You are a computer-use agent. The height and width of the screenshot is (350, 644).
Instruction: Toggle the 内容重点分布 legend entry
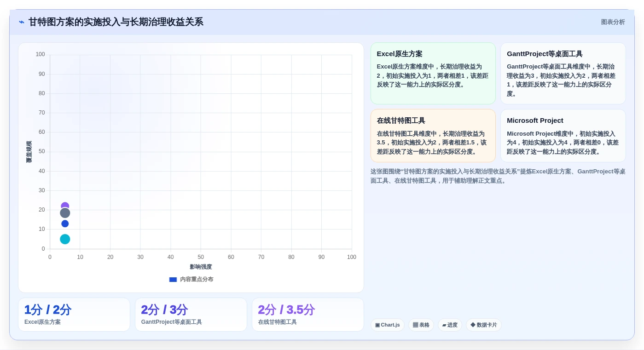point(191,279)
